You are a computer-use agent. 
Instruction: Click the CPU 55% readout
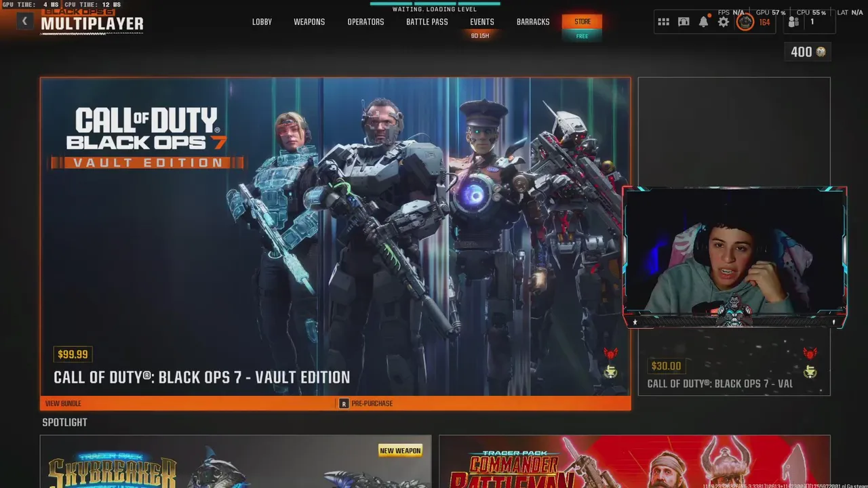click(x=812, y=12)
